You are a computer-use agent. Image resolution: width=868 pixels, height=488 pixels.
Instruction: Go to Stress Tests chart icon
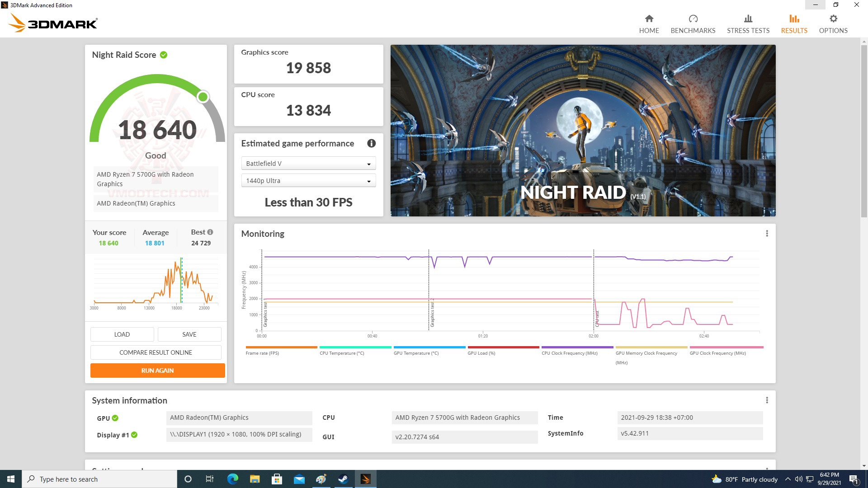point(748,19)
